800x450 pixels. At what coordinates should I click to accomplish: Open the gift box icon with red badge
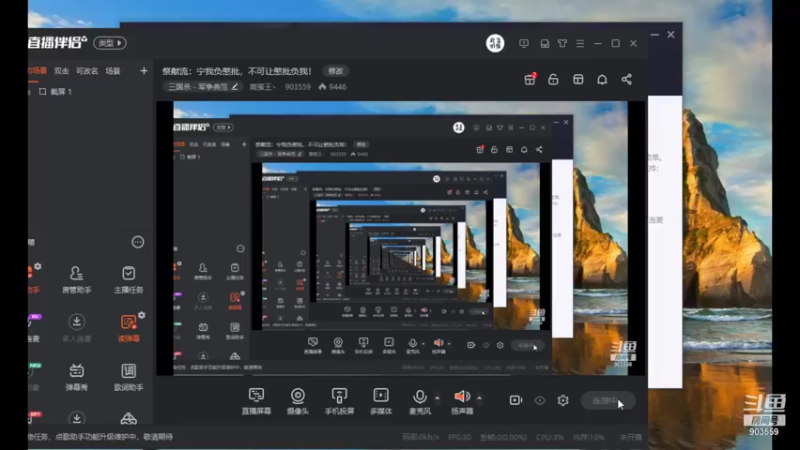tap(530, 79)
